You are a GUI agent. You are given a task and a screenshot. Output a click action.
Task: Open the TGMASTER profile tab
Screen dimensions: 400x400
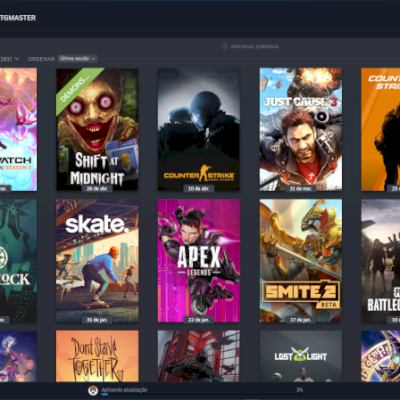[18, 18]
